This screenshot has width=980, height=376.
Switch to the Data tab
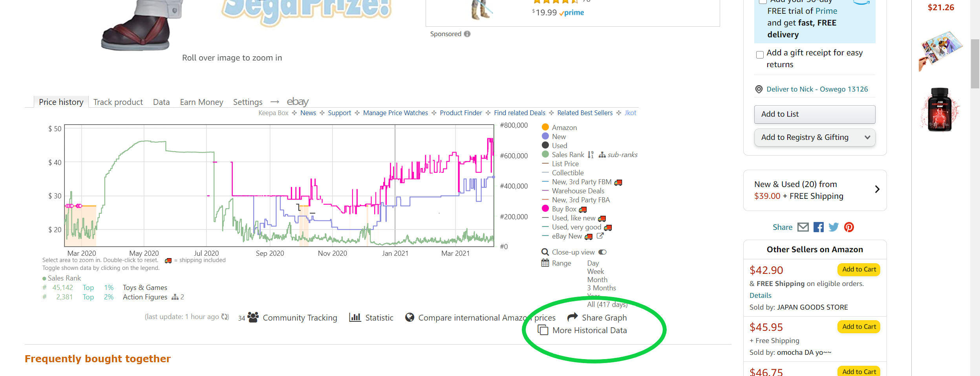click(x=161, y=102)
